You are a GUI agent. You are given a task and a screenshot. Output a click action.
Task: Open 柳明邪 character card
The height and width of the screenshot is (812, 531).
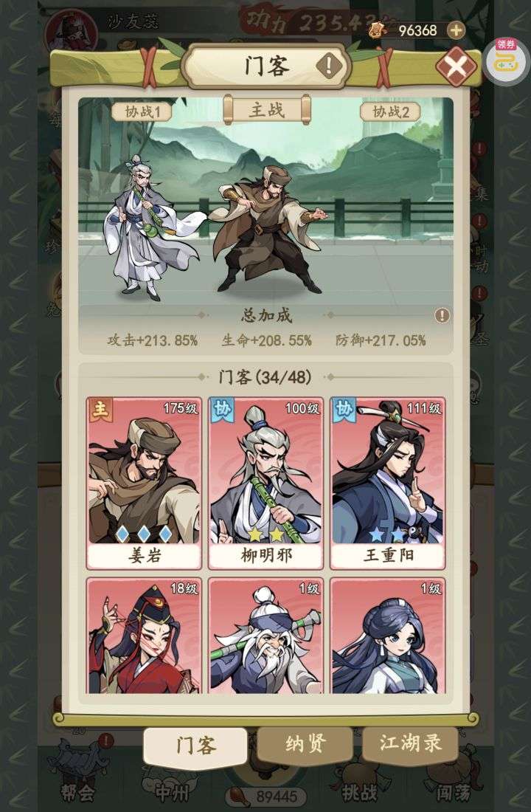pos(266,484)
